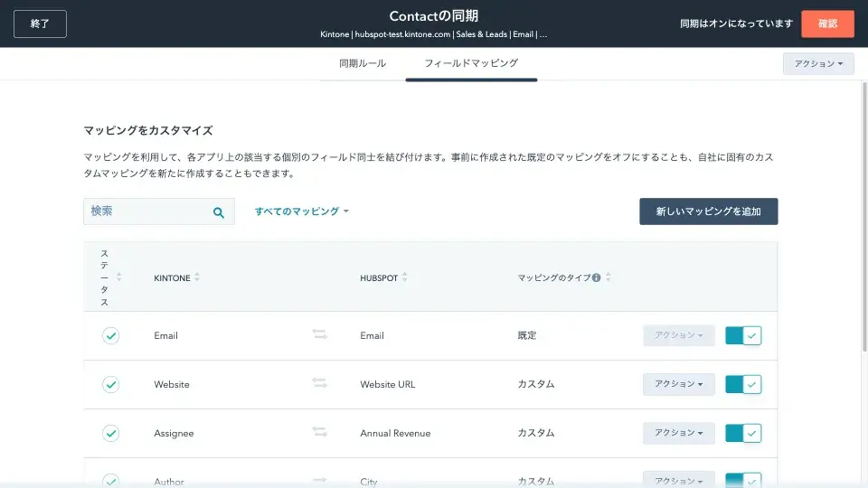The image size is (868, 488).
Task: Click the sync direction icon in Assignee row
Action: tap(319, 433)
